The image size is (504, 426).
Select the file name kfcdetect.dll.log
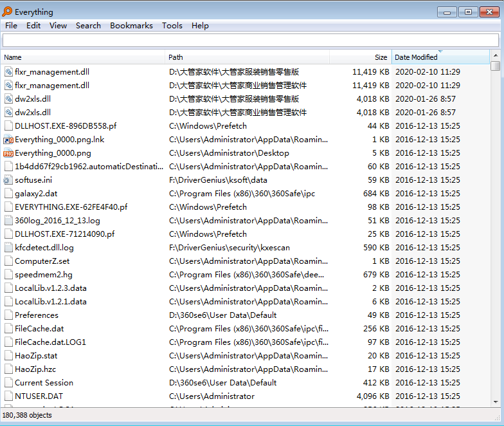point(44,248)
